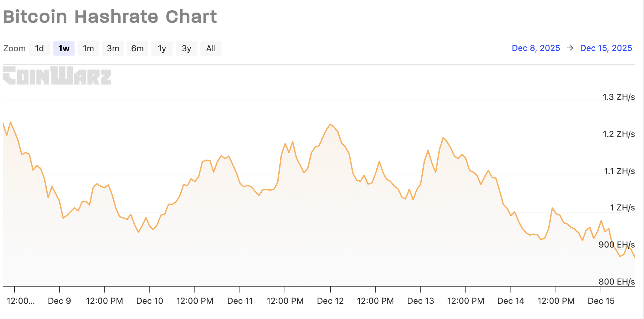644x319 pixels.
Task: Open the Dec 8, 2025 start date
Action: coord(536,48)
